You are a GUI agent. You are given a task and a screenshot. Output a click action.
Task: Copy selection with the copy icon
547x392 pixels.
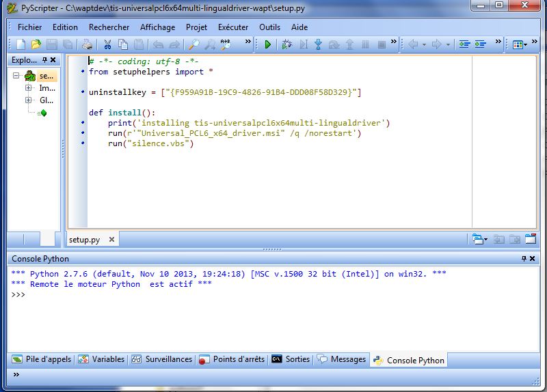tap(123, 44)
